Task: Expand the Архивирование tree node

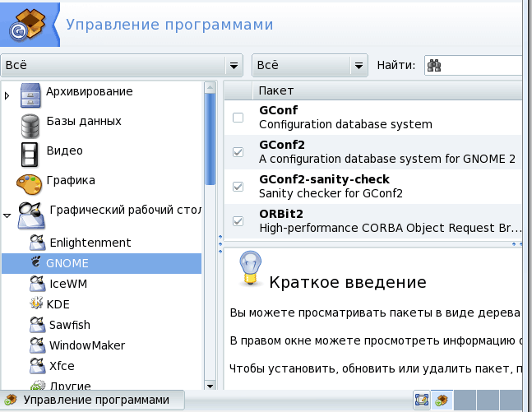Action: pyautogui.click(x=8, y=95)
